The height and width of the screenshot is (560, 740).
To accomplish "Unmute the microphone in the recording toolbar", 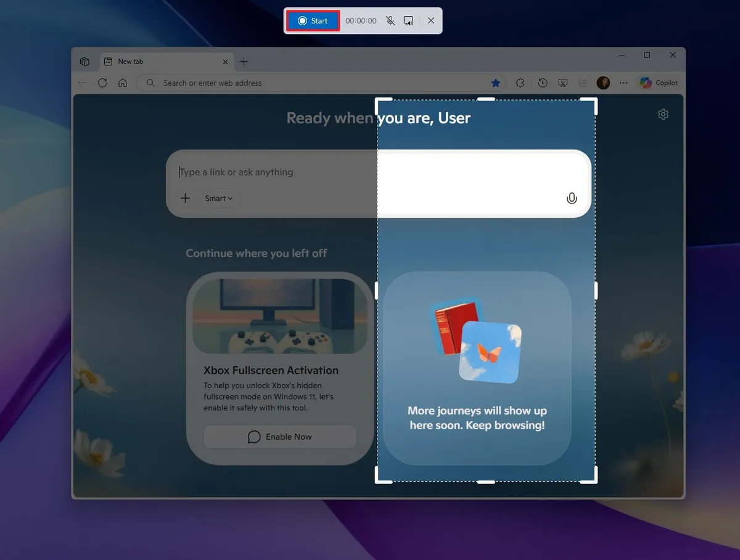I will pos(390,20).
